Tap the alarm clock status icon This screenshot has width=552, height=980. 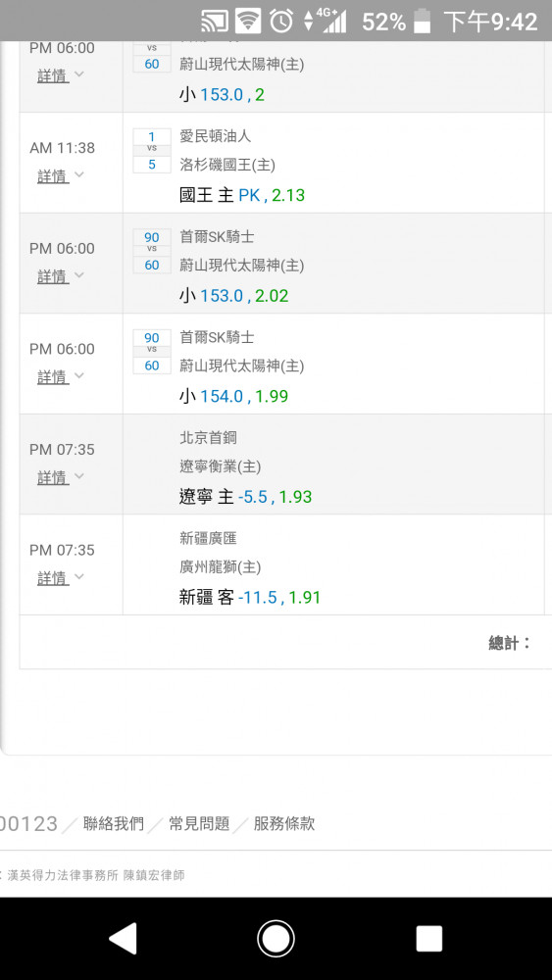click(x=281, y=22)
